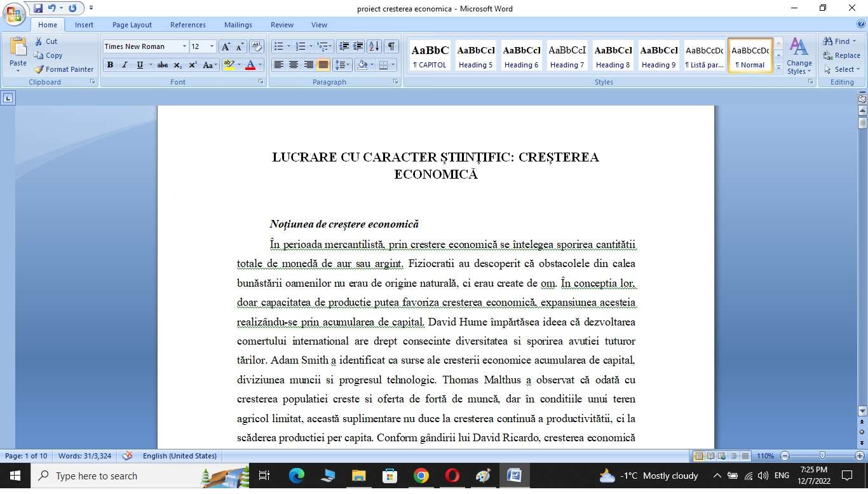Click the Windows taskbar search box
Screen dimensions: 868x494
(121, 476)
